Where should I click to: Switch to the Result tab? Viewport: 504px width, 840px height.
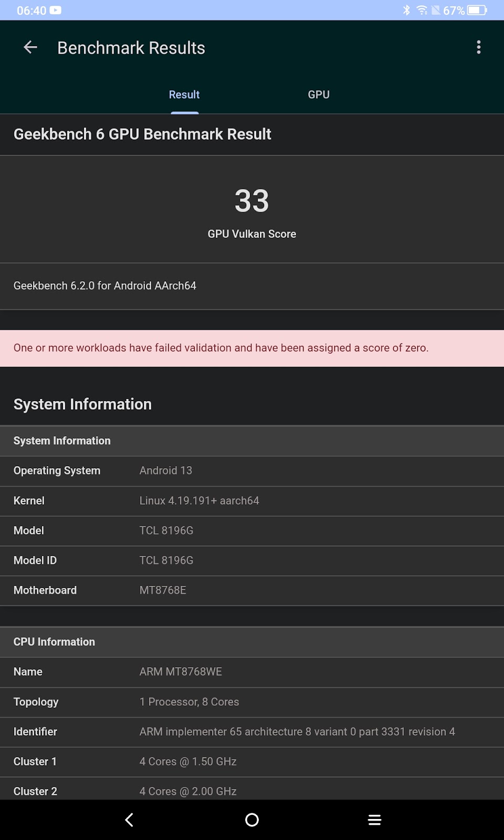click(x=184, y=94)
